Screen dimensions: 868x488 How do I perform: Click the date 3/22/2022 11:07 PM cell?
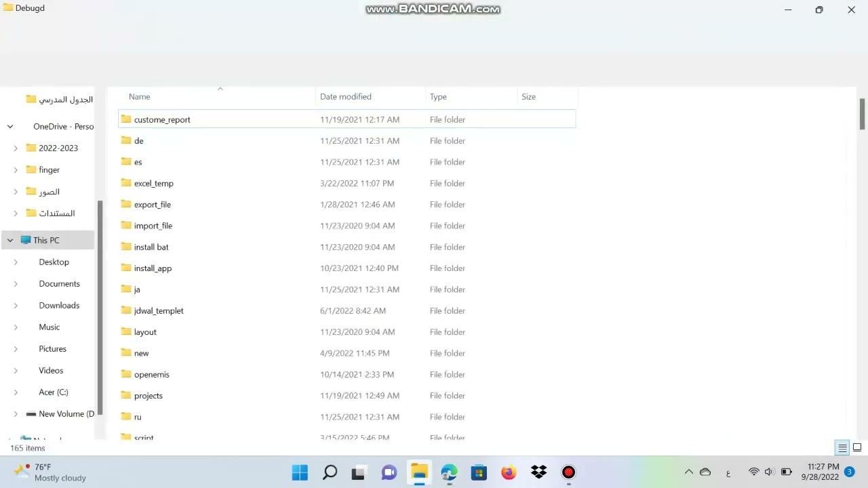(357, 183)
